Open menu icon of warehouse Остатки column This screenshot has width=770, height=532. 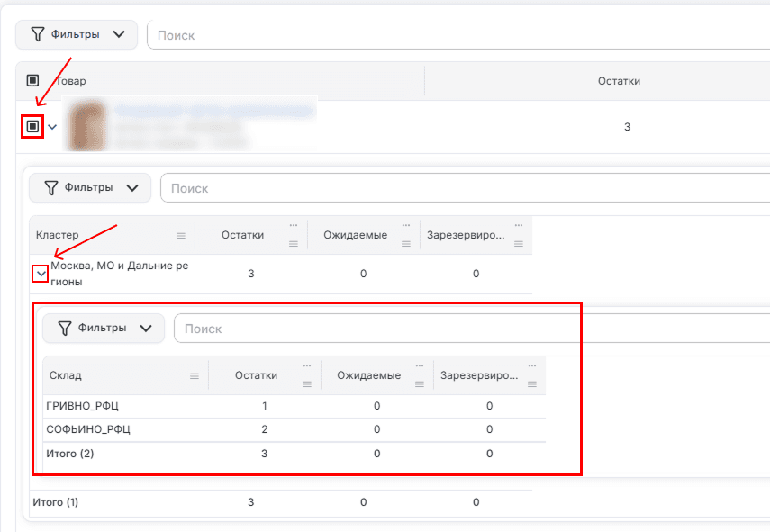pos(307,384)
